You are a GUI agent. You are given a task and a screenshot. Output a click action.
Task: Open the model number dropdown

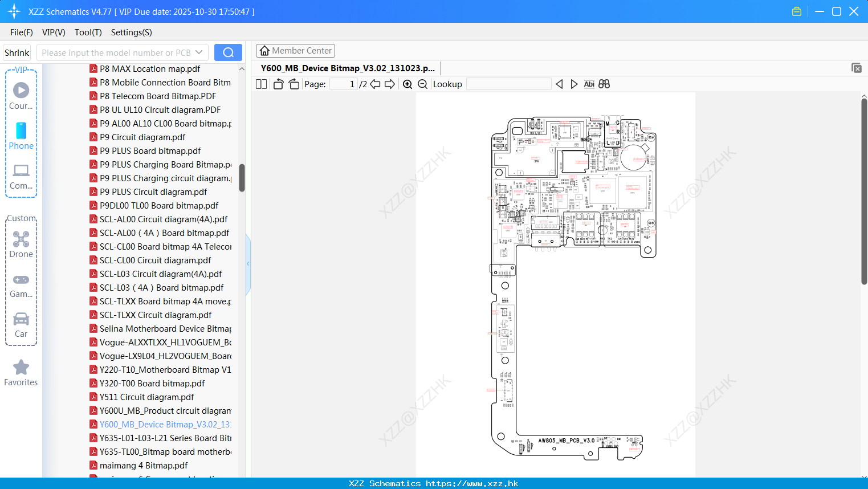(x=199, y=52)
